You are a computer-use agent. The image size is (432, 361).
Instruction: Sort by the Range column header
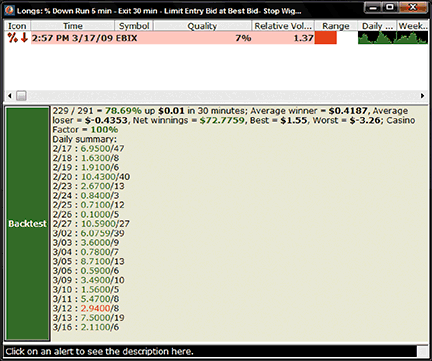point(336,26)
